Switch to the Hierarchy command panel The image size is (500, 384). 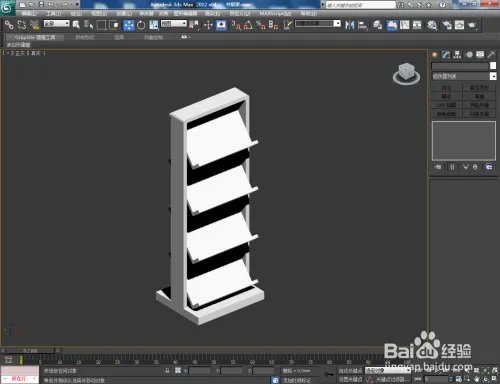click(457, 55)
